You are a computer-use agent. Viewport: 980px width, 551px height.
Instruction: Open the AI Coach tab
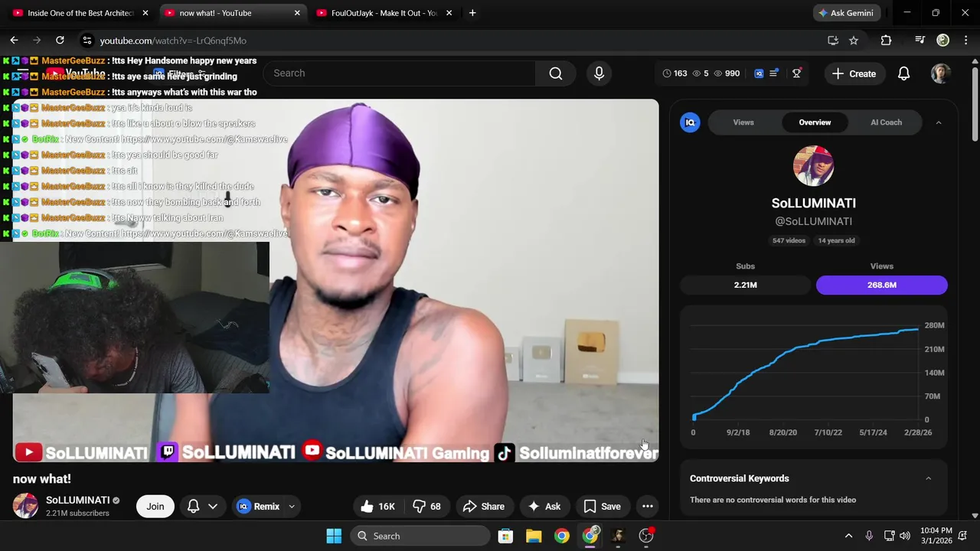point(886,122)
